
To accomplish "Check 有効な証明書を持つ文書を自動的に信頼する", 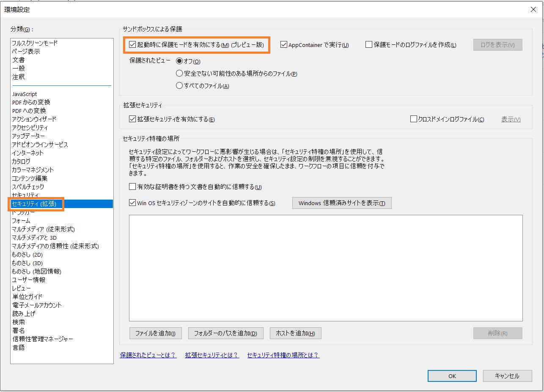I will 132,186.
